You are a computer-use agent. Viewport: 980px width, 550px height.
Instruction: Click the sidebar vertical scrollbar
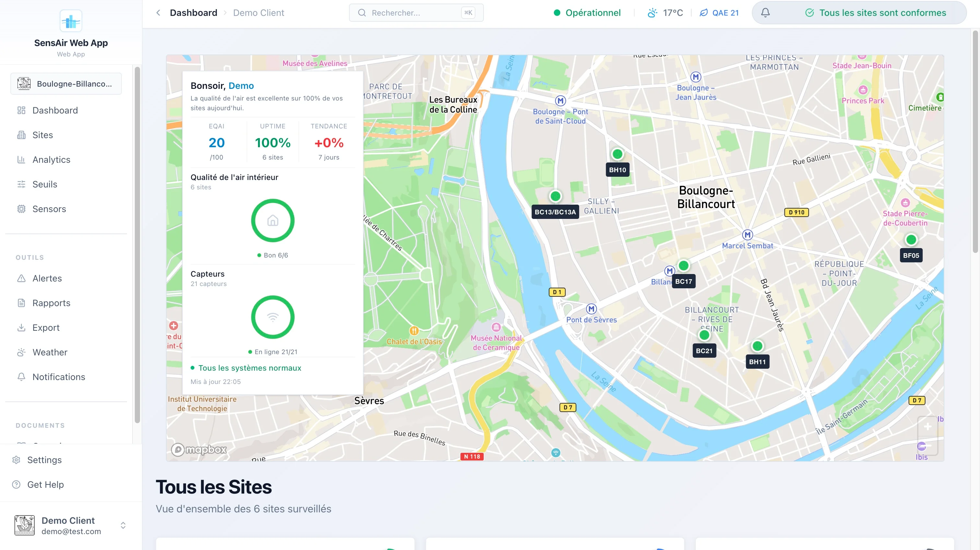137,245
